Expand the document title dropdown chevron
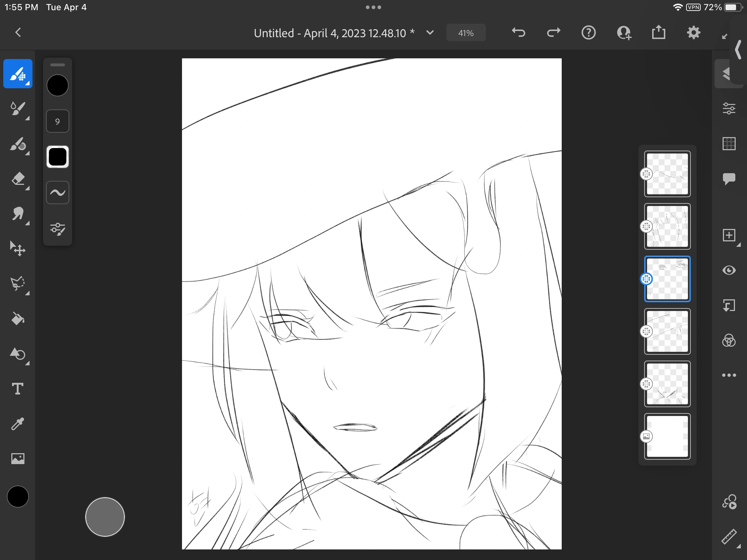Image resolution: width=747 pixels, height=560 pixels. tap(430, 33)
